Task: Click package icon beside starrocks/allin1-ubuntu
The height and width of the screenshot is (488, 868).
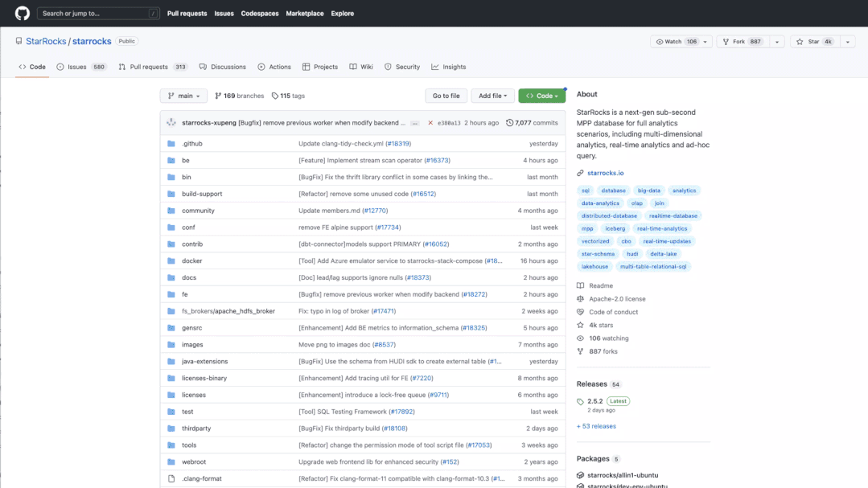Action: pos(580,475)
